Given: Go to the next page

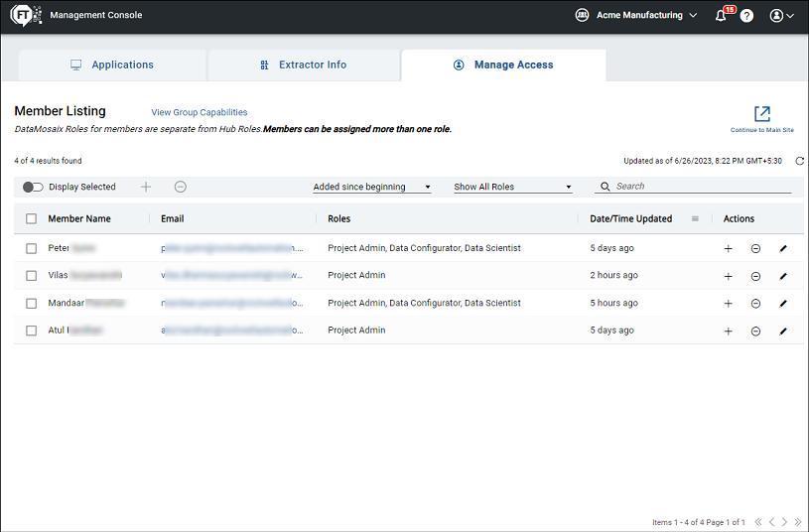Looking at the screenshot, I should 784,522.
